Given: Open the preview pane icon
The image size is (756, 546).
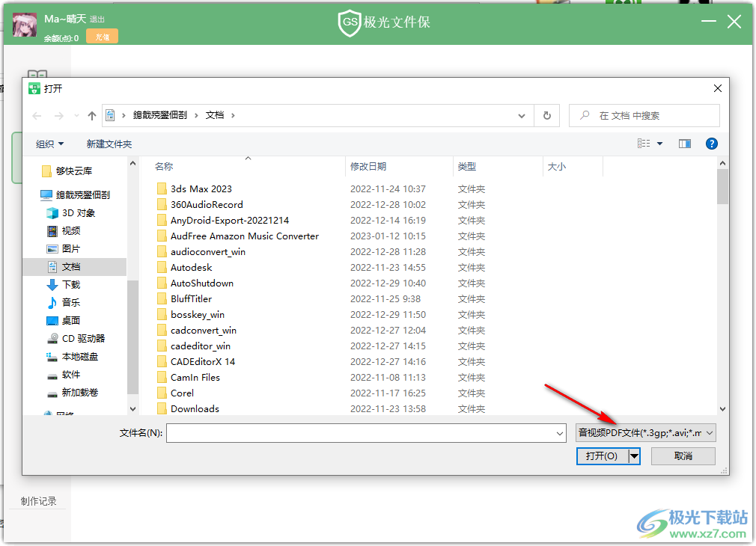Looking at the screenshot, I should point(684,143).
